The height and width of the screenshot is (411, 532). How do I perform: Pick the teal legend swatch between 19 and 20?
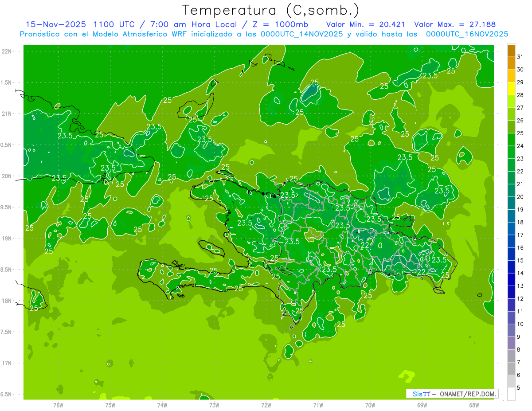(511, 204)
